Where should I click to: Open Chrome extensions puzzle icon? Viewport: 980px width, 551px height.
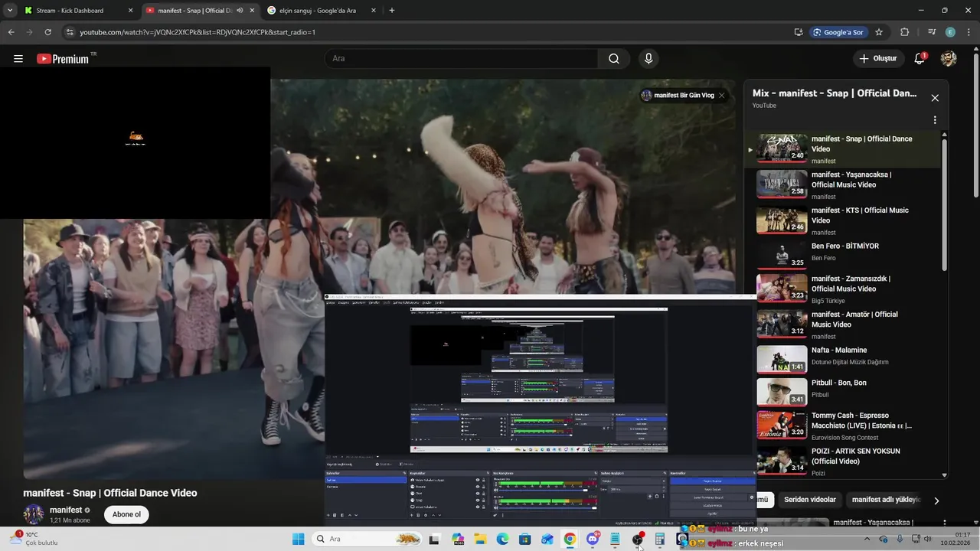[x=905, y=32]
